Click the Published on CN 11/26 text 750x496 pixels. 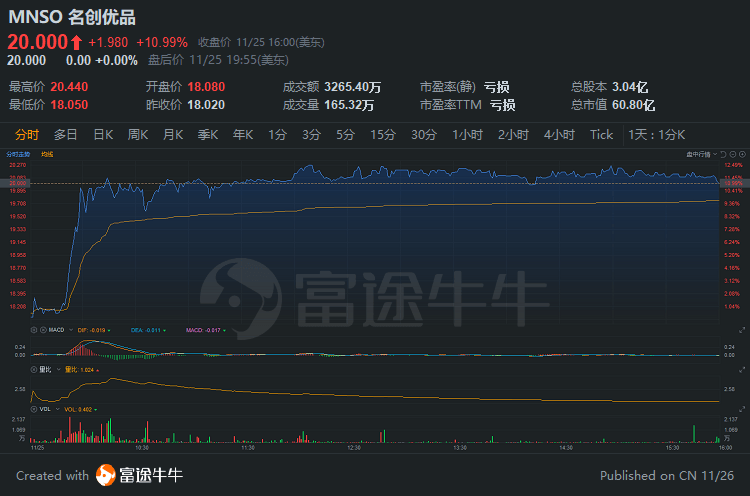(x=667, y=475)
